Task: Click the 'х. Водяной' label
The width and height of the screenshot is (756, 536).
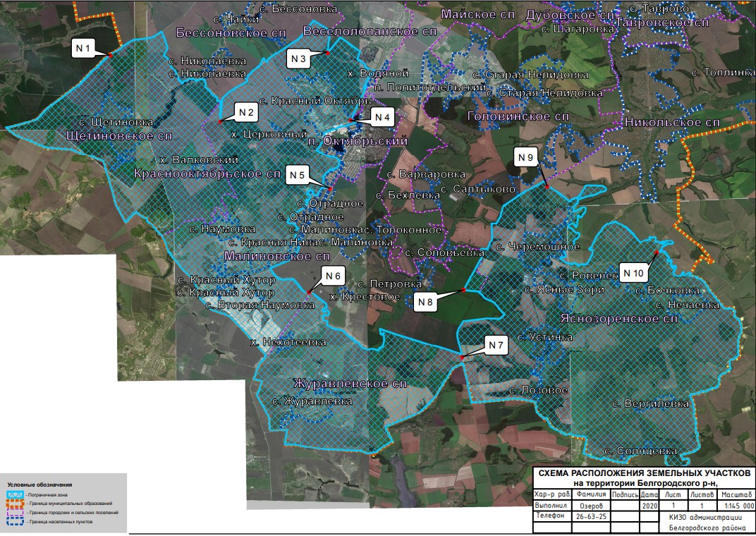Action: 379,73
